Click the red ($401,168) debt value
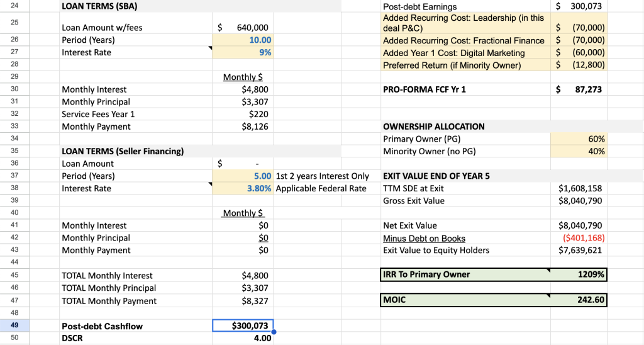Viewport: 644px width, 345px height. (x=584, y=238)
